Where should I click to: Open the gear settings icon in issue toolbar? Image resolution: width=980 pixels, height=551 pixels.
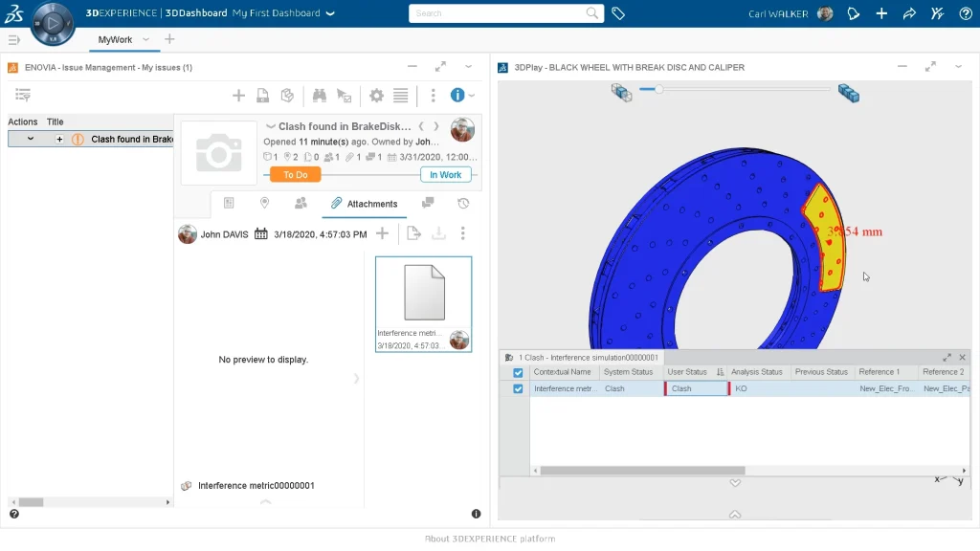point(376,96)
